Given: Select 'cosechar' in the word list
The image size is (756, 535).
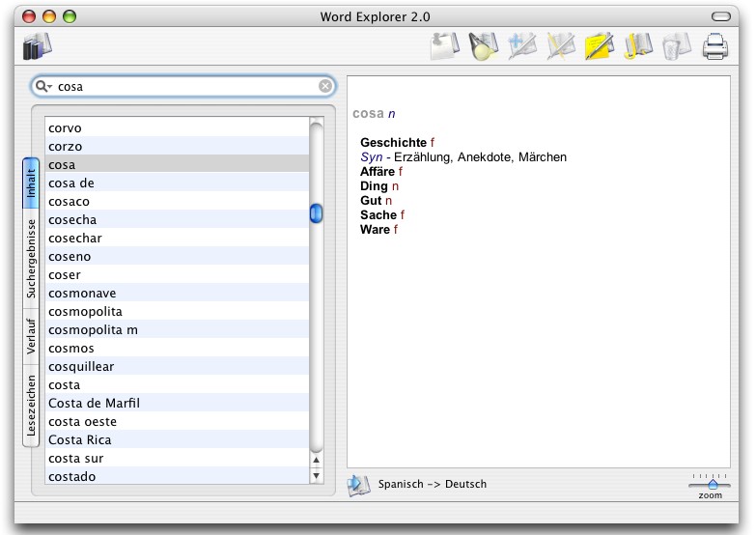Looking at the screenshot, I should click(177, 238).
